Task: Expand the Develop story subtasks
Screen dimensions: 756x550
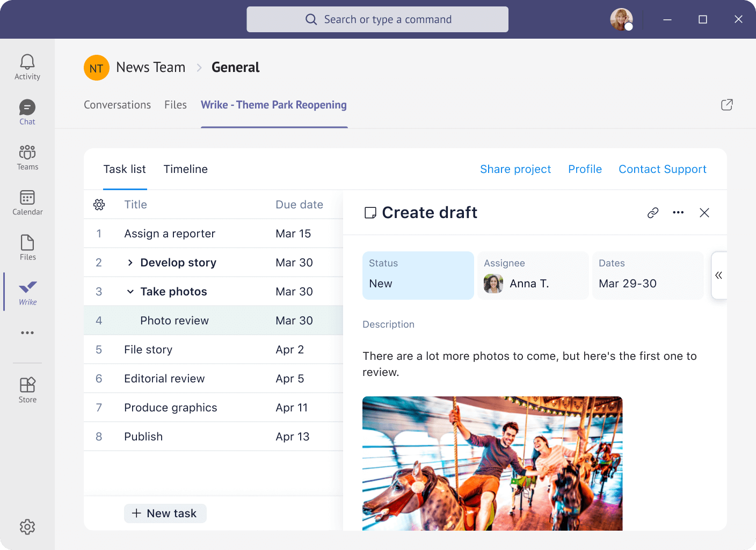Action: 130,263
